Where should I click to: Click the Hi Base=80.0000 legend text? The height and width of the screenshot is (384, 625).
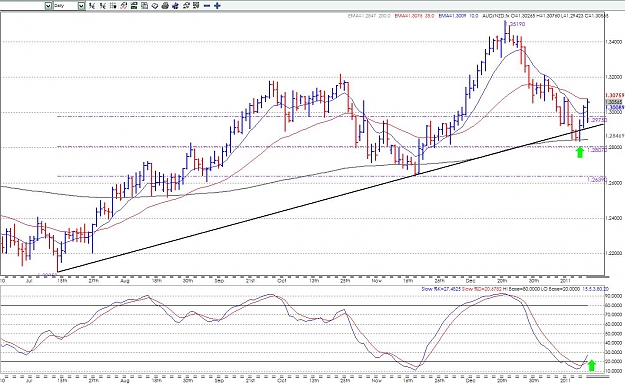pos(521,289)
